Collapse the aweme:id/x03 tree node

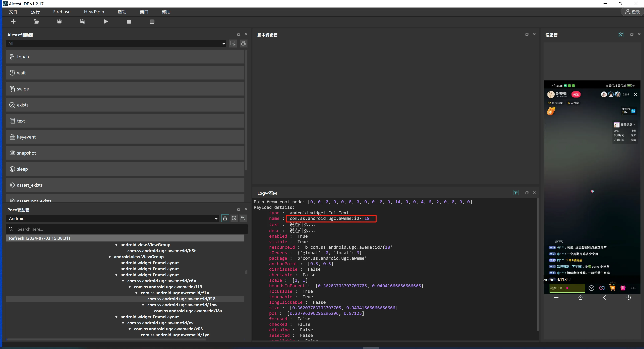pyautogui.click(x=130, y=329)
